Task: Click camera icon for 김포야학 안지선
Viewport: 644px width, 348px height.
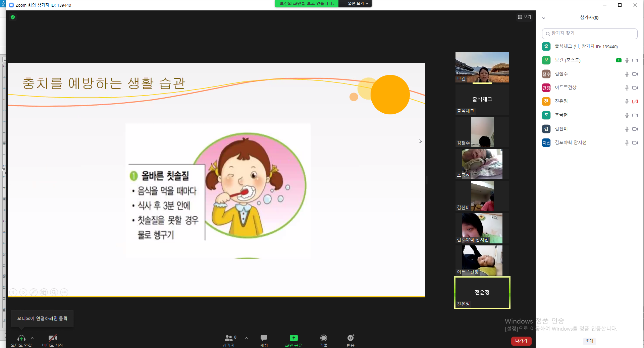Action: point(635,143)
